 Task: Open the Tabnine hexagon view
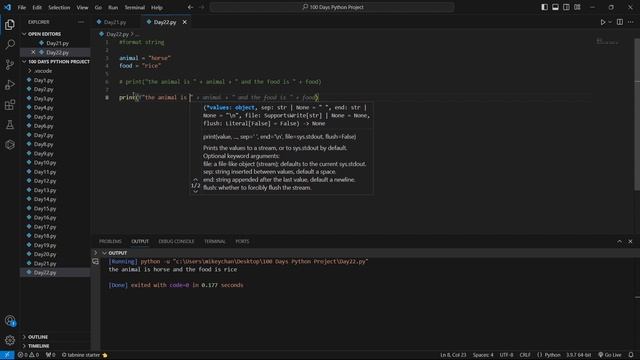tap(10, 144)
